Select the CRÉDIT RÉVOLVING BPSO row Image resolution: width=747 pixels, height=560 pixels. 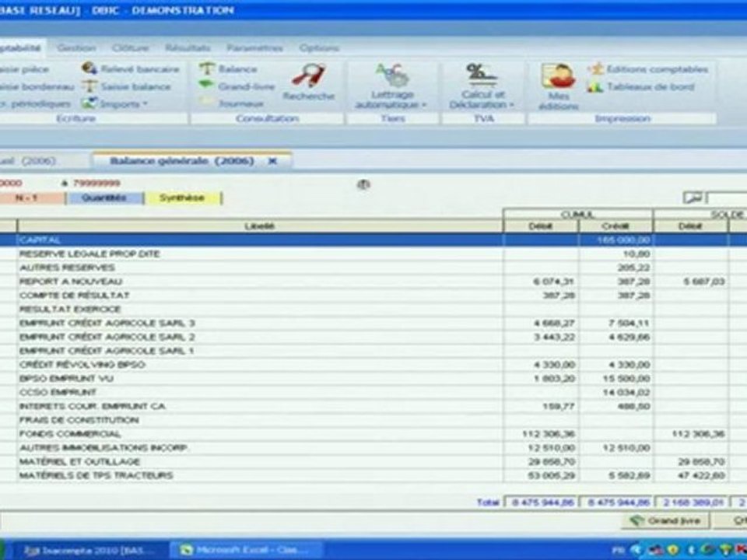point(373,364)
